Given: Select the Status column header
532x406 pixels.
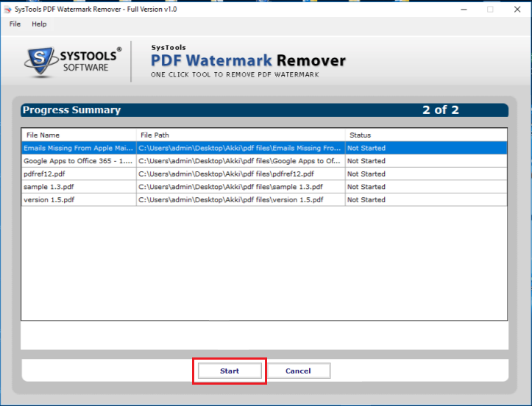Looking at the screenshot, I should (426, 135).
